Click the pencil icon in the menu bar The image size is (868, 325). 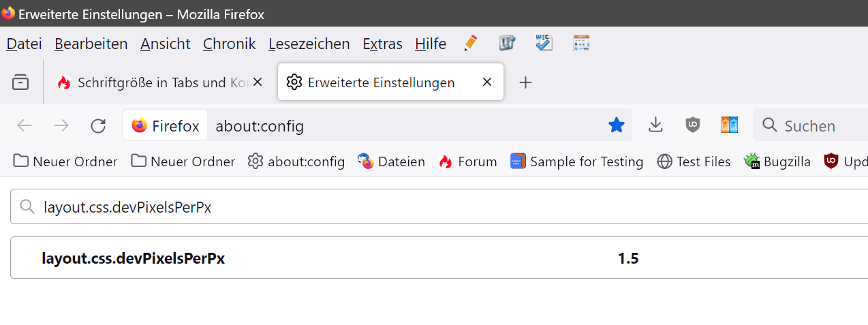click(x=470, y=44)
